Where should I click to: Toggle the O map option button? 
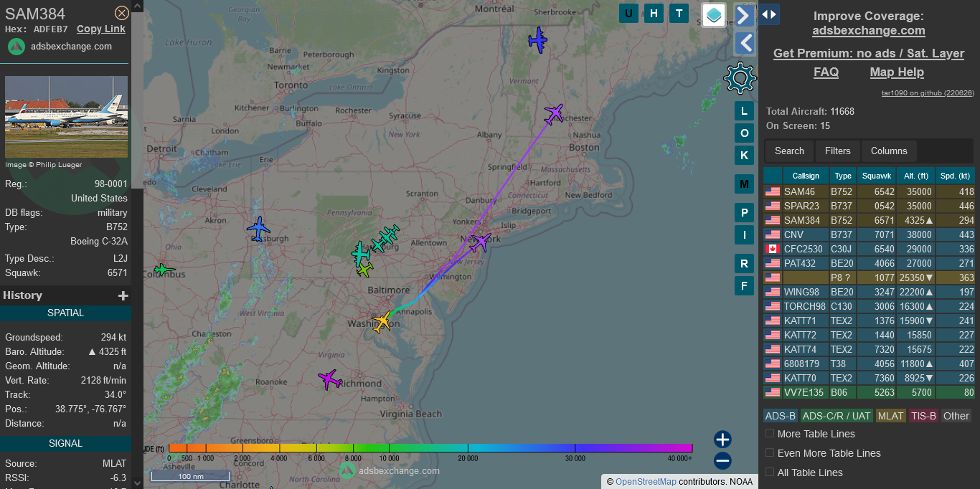pos(744,133)
